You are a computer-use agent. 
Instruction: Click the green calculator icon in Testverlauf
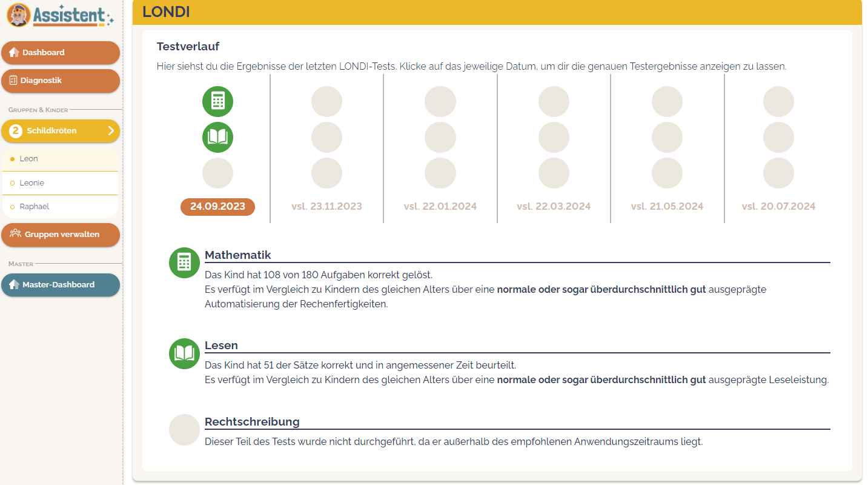pyautogui.click(x=217, y=101)
